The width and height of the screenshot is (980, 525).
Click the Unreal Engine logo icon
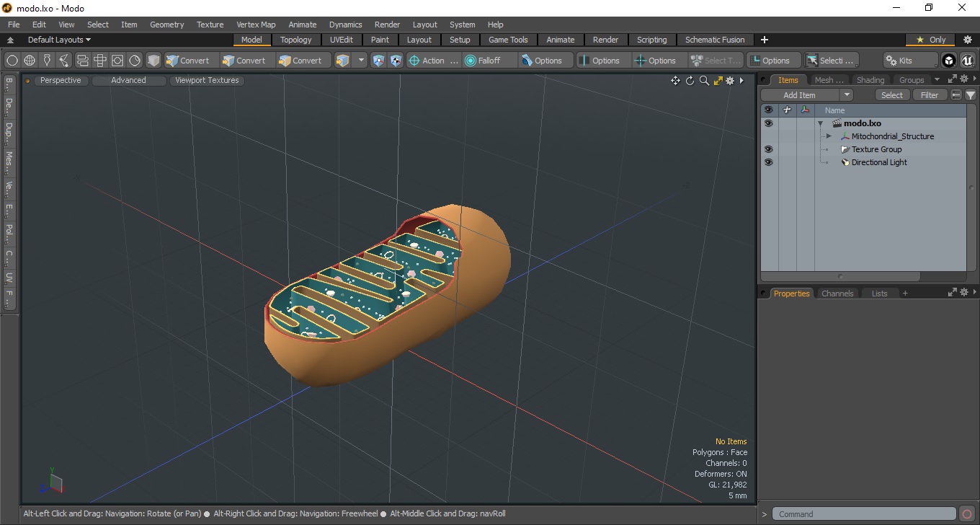tap(967, 61)
